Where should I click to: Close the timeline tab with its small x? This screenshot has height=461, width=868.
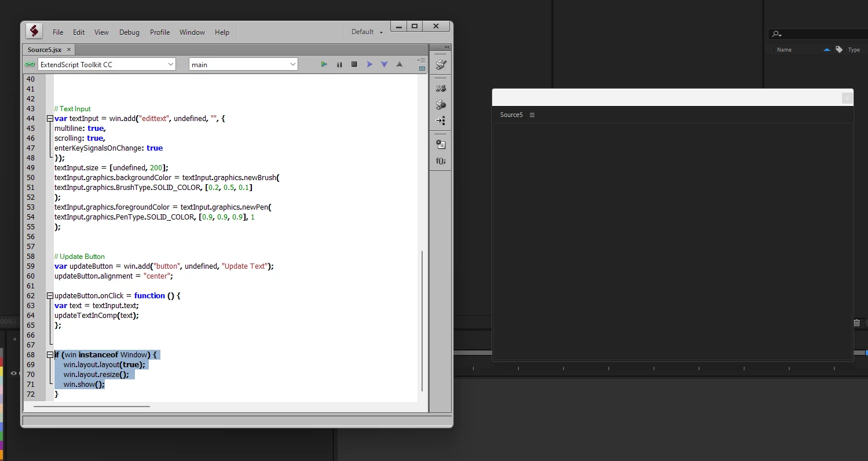pyautogui.click(x=14, y=339)
